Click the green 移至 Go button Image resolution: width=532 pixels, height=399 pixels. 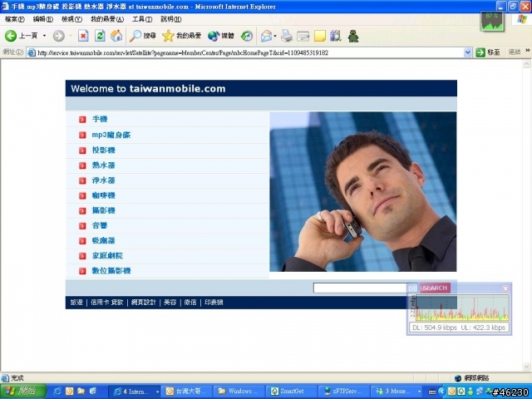(488, 52)
